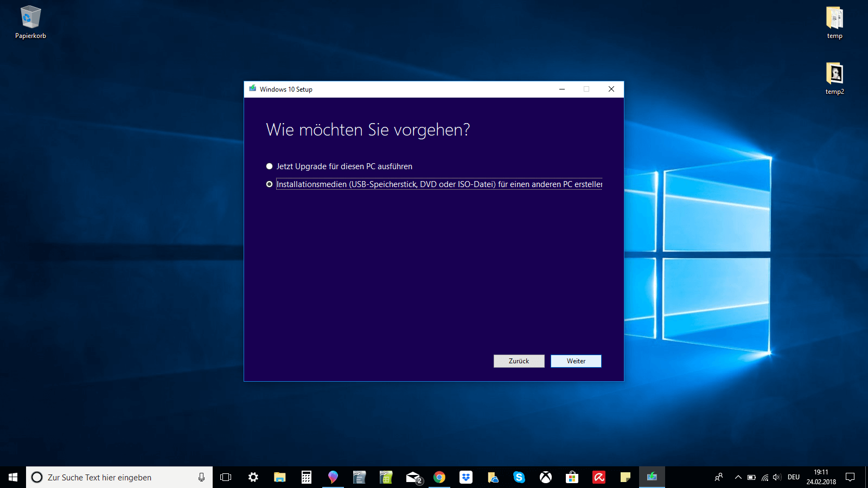This screenshot has width=868, height=488.
Task: Open the Xbox app in taskbar
Action: point(546,477)
